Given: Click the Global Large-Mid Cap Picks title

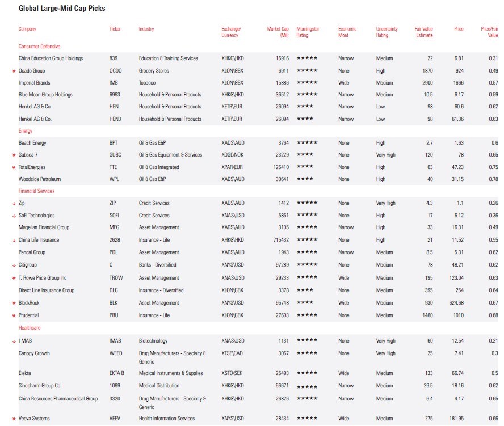Looking at the screenshot, I should 62,9.
